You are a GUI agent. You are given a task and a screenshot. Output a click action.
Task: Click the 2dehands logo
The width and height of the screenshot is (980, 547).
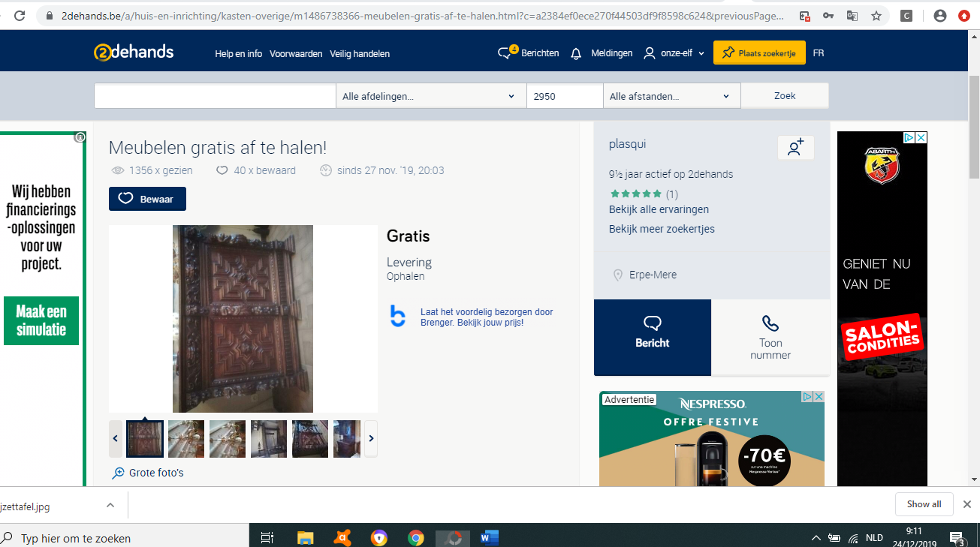pyautogui.click(x=134, y=52)
